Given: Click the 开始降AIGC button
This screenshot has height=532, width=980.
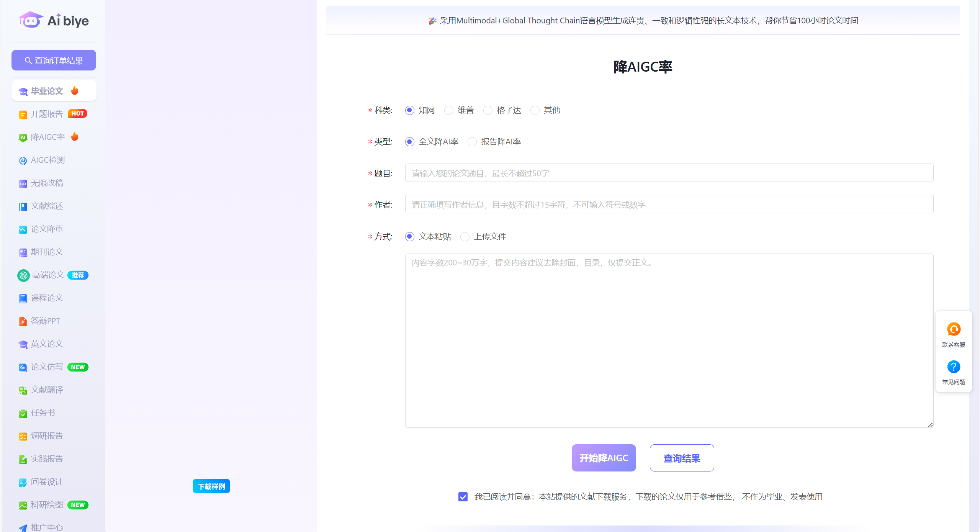Looking at the screenshot, I should (603, 458).
